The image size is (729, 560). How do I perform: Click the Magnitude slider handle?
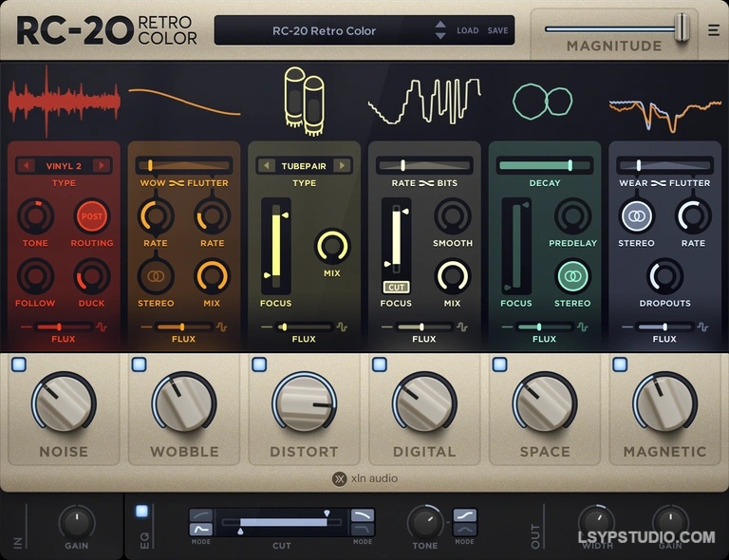click(x=682, y=28)
